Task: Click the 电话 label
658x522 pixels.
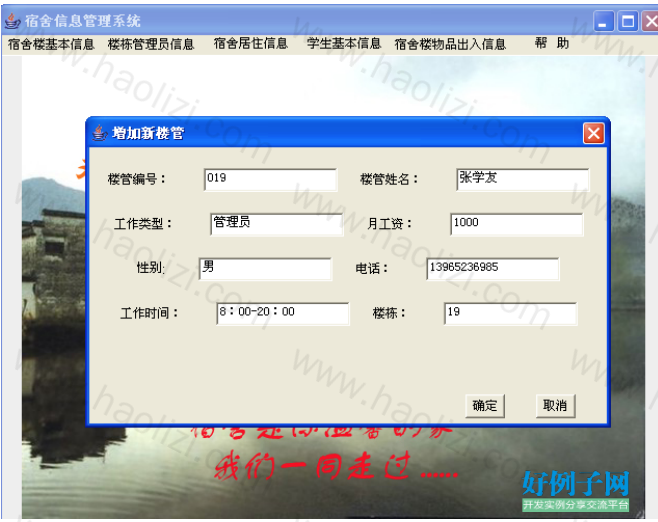Action: pos(372,269)
